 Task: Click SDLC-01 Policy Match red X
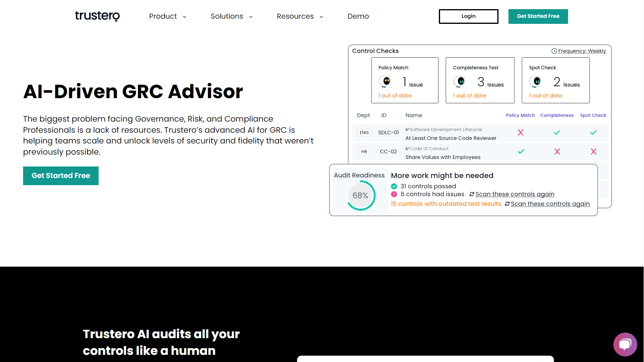pos(520,132)
